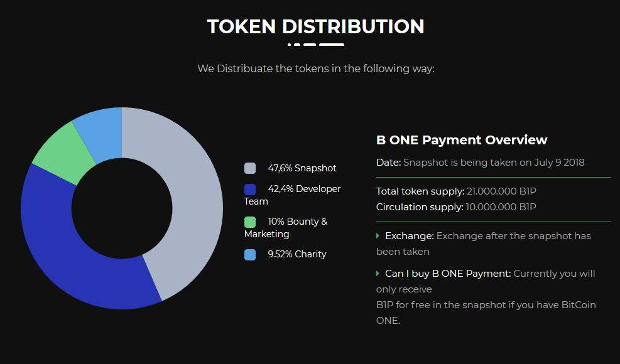Click the dashed underline below the heading
Viewport: 620px width, 364px height.
(316, 45)
